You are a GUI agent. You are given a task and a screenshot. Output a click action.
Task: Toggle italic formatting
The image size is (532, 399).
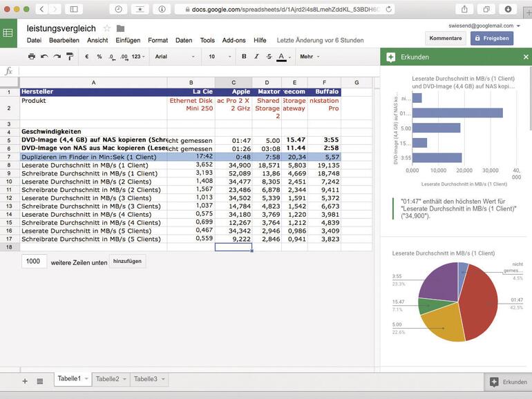tap(256, 57)
